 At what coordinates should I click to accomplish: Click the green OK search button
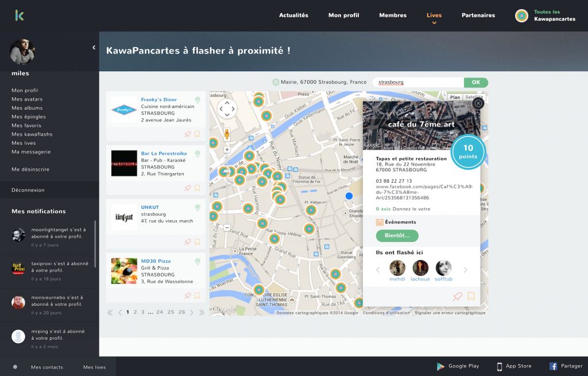[476, 82]
